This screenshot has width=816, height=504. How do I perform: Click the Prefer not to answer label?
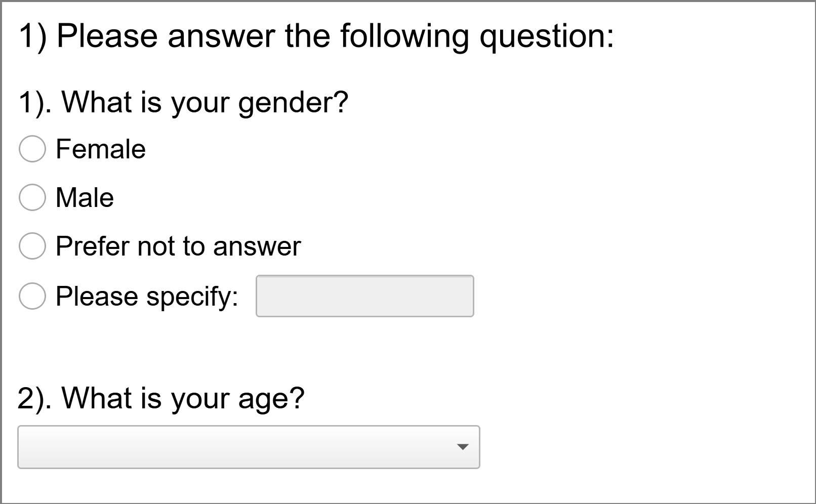pos(178,246)
